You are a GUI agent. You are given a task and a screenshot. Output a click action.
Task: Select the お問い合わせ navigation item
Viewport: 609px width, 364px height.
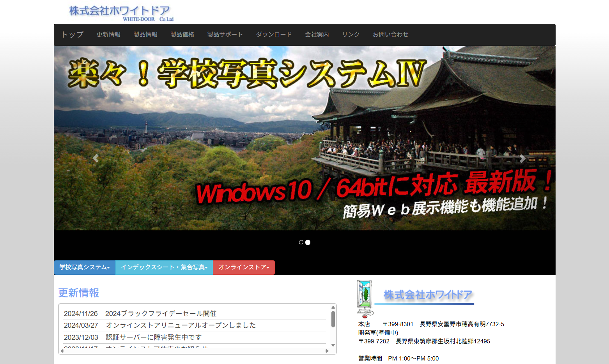click(390, 34)
